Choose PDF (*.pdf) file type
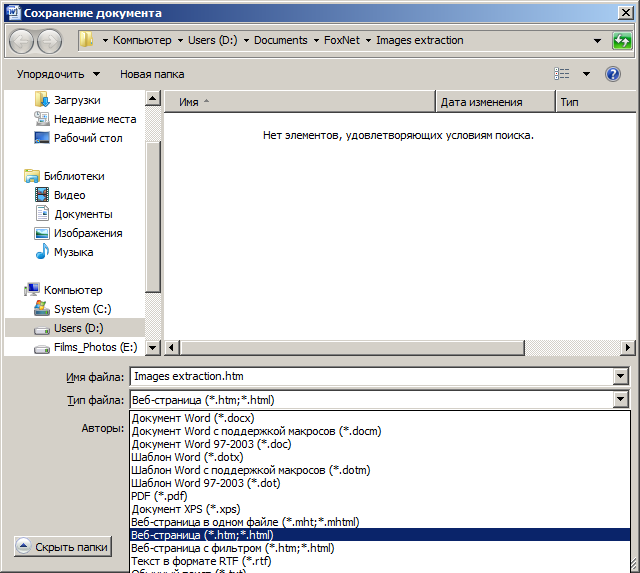Image resolution: width=640 pixels, height=573 pixels. point(380,496)
